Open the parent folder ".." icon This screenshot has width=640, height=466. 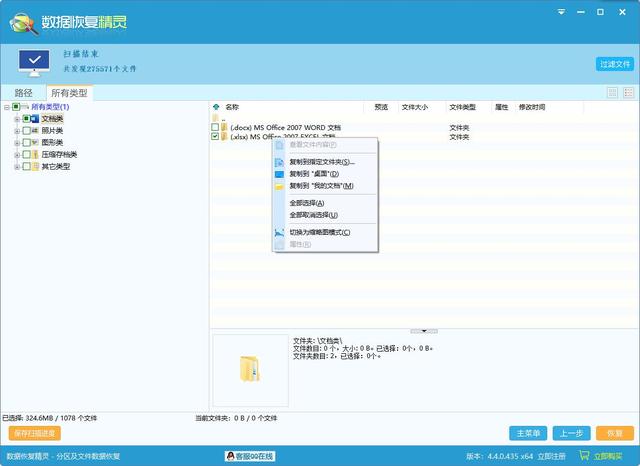click(216, 118)
